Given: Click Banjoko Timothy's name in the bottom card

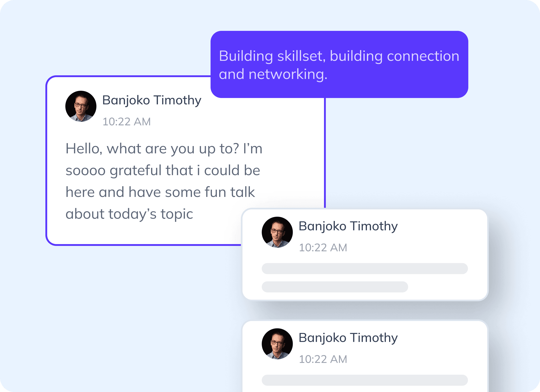Looking at the screenshot, I should coord(348,338).
